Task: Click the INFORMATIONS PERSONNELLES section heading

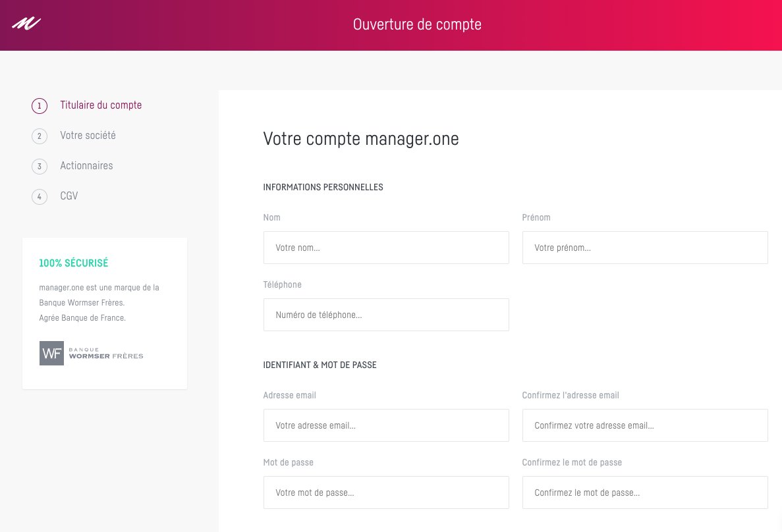Action: point(323,187)
